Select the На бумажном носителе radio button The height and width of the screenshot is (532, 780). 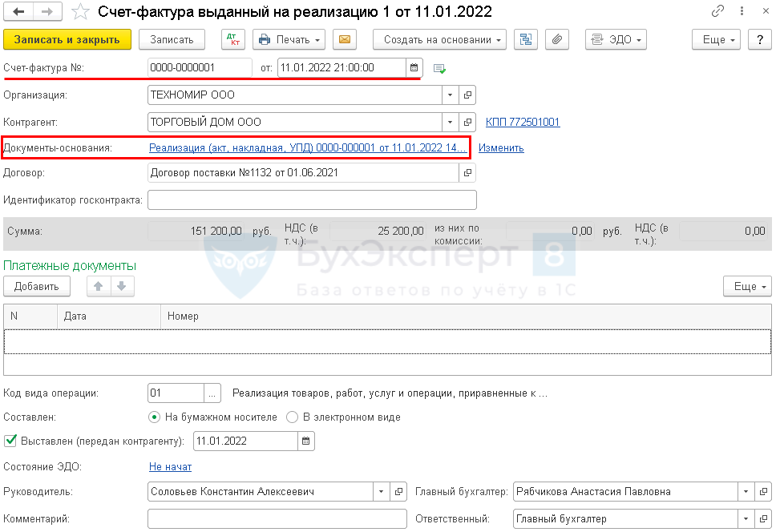155,417
